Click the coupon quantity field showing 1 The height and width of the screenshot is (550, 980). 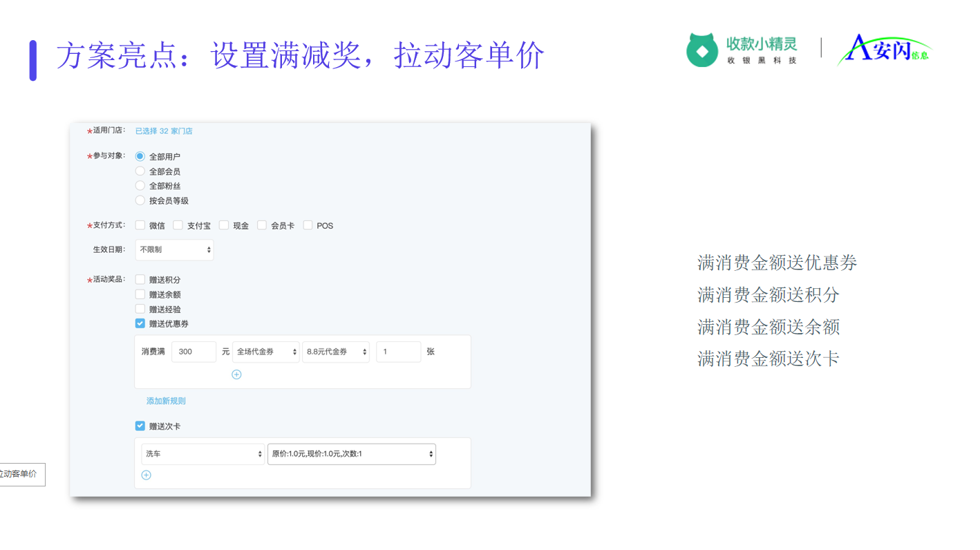399,352
